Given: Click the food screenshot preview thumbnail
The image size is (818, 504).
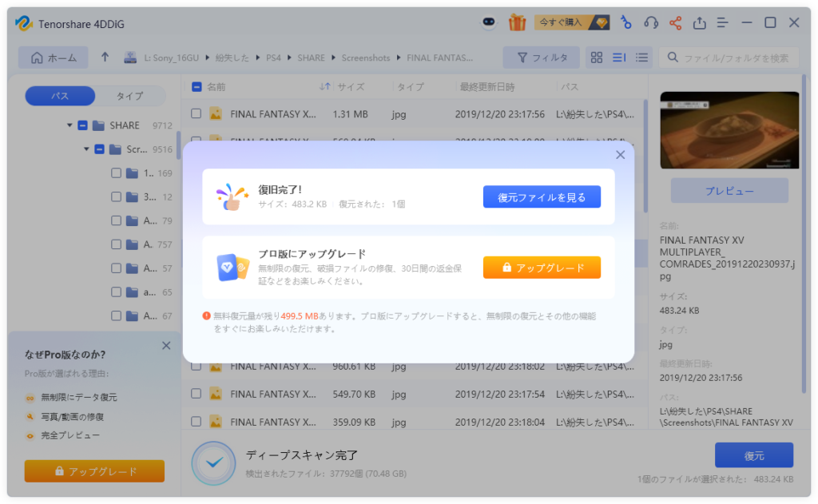Looking at the screenshot, I should tap(729, 130).
